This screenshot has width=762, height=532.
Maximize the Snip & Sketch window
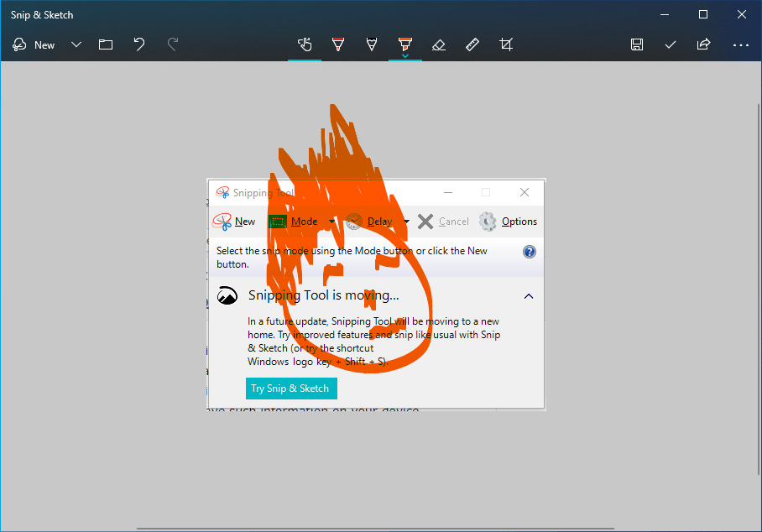pos(702,14)
